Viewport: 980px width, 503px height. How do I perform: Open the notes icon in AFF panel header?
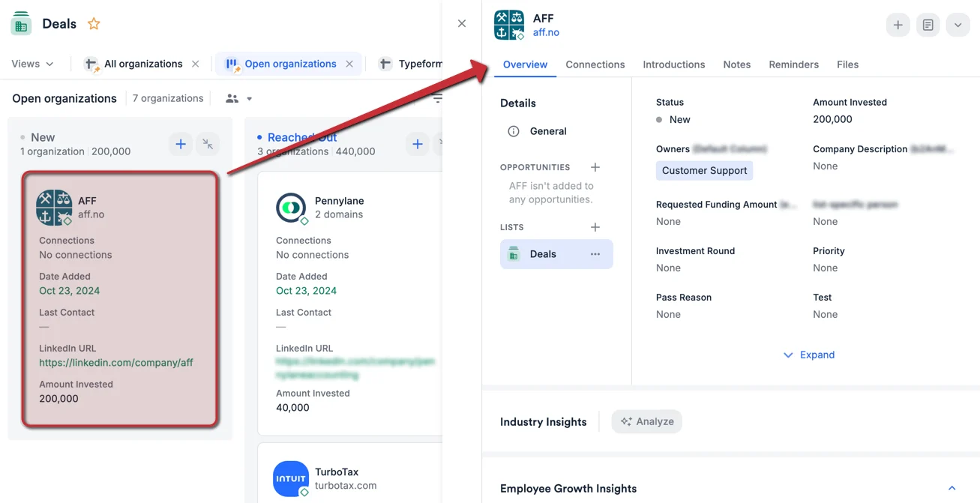928,25
